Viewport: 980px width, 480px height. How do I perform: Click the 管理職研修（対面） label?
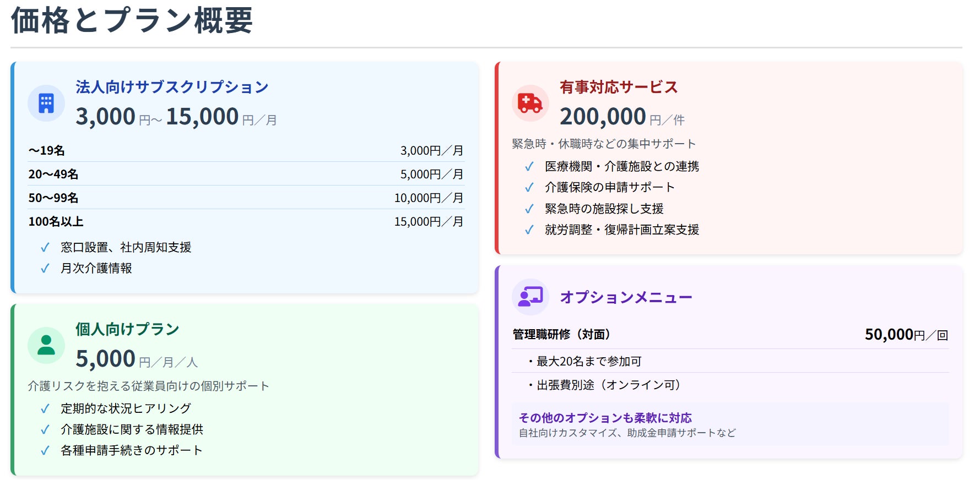pyautogui.click(x=561, y=334)
